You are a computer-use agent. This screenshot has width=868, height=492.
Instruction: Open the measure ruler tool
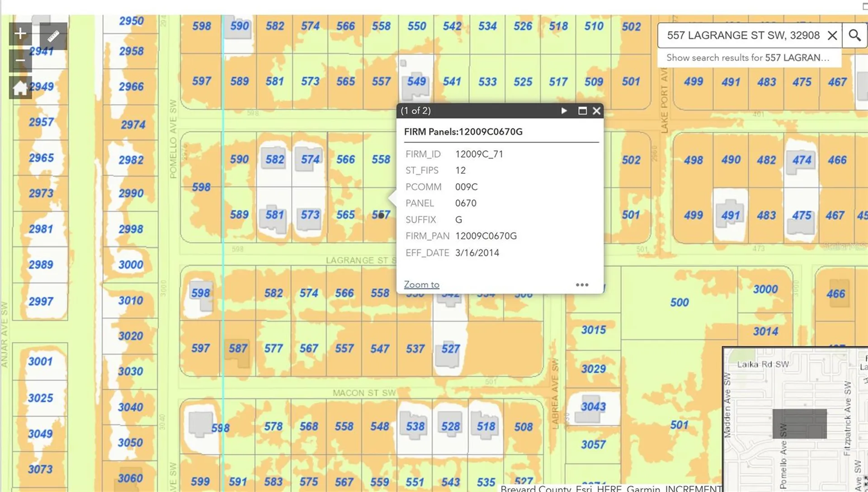point(53,36)
